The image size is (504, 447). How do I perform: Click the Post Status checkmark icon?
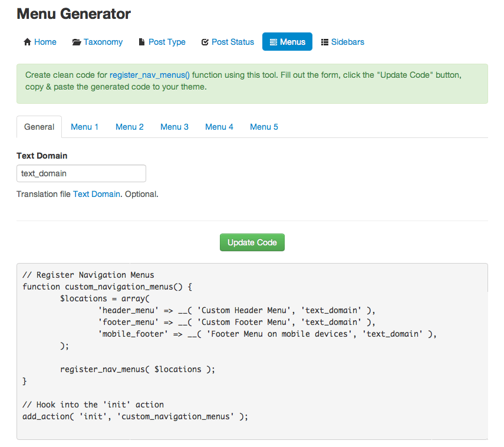[205, 42]
